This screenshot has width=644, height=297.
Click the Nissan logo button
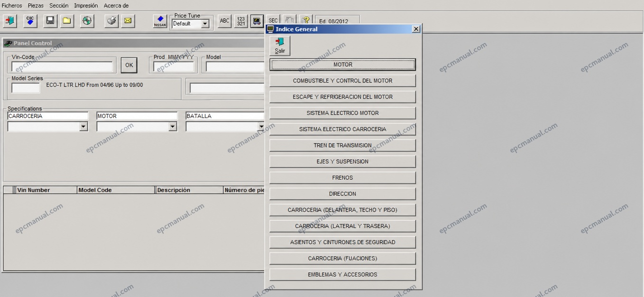point(160,21)
